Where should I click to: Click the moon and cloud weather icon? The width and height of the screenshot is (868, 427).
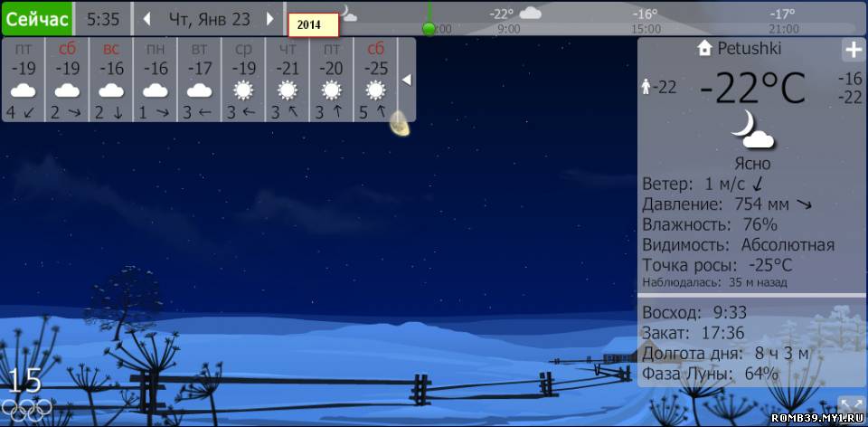tap(752, 129)
